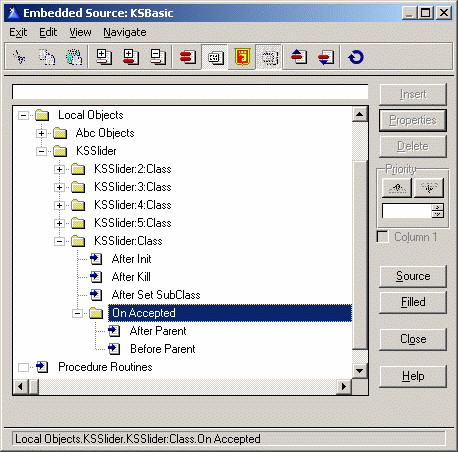
Task: Jump to previous filled embed, up-arrow icon
Action: click(x=299, y=57)
